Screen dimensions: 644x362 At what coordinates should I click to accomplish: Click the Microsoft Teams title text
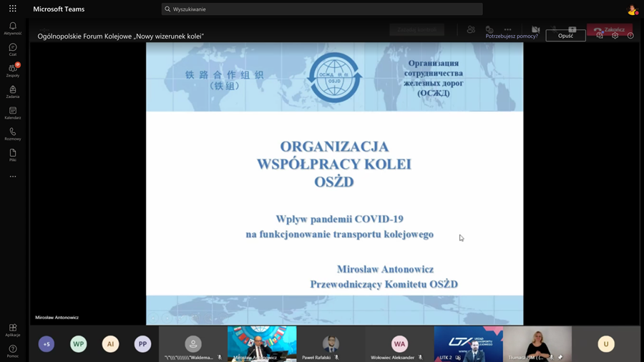tap(59, 9)
